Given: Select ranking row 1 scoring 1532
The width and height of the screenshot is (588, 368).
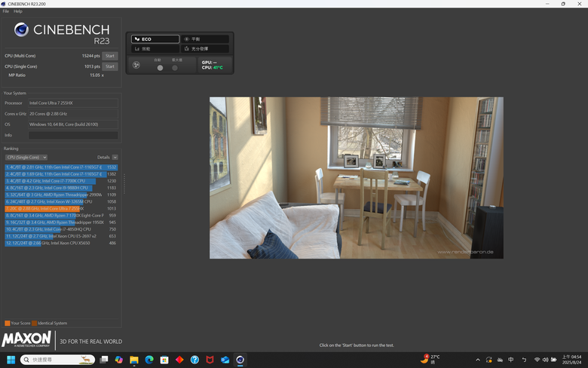Looking at the screenshot, I should 61,167.
